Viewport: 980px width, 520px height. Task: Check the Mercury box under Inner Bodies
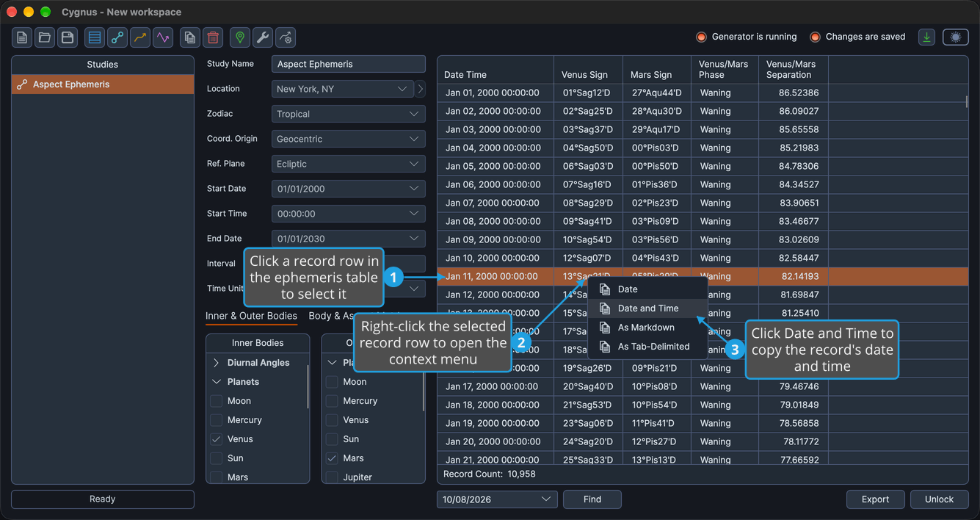tap(217, 420)
